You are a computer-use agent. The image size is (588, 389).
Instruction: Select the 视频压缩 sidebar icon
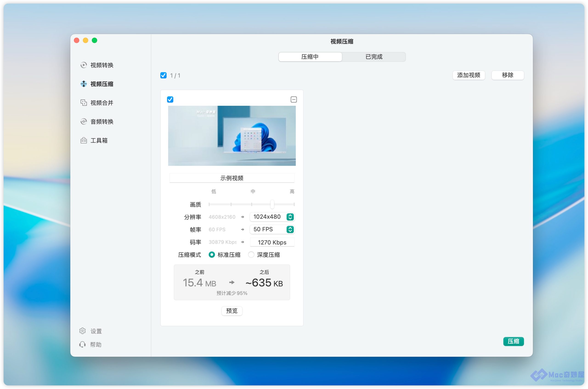(x=84, y=84)
